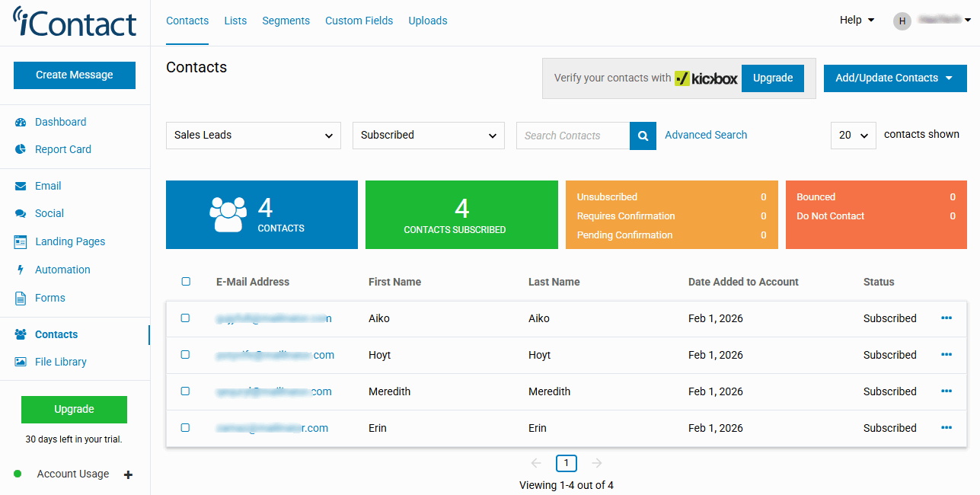The width and height of the screenshot is (980, 495).
Task: Click the Account Usage plus control
Action: (128, 474)
